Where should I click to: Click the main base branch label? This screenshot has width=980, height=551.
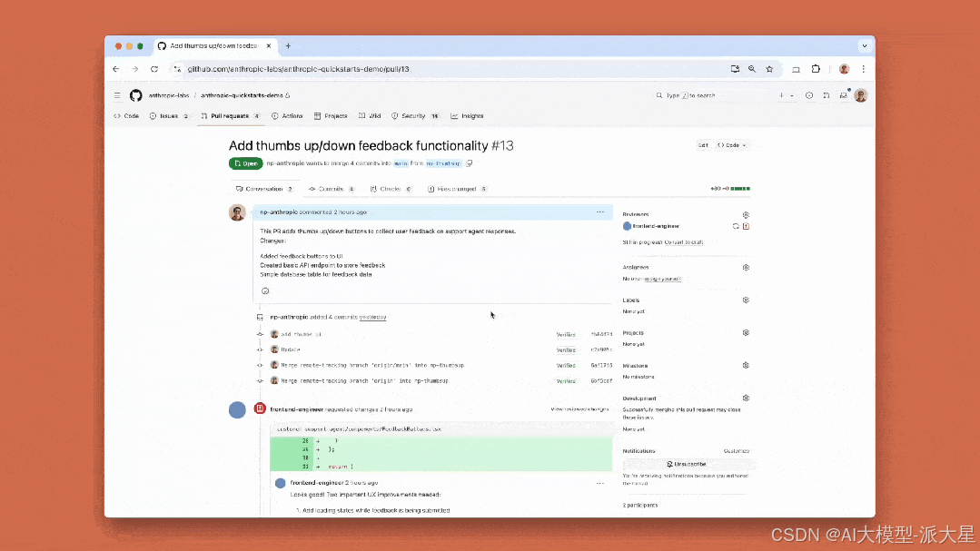click(x=401, y=163)
